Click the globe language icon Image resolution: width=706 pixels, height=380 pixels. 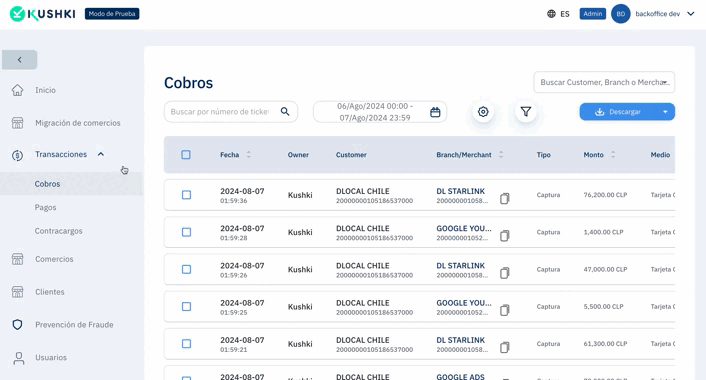(x=551, y=14)
